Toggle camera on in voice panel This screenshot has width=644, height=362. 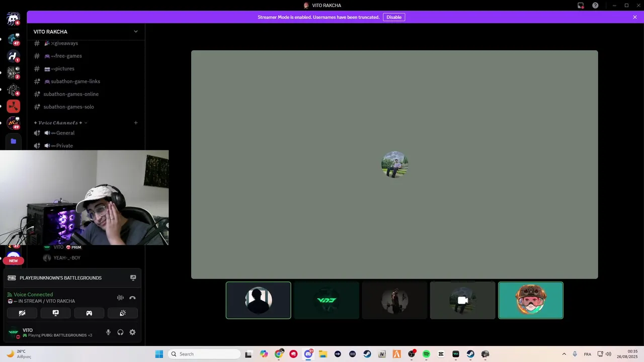22,313
